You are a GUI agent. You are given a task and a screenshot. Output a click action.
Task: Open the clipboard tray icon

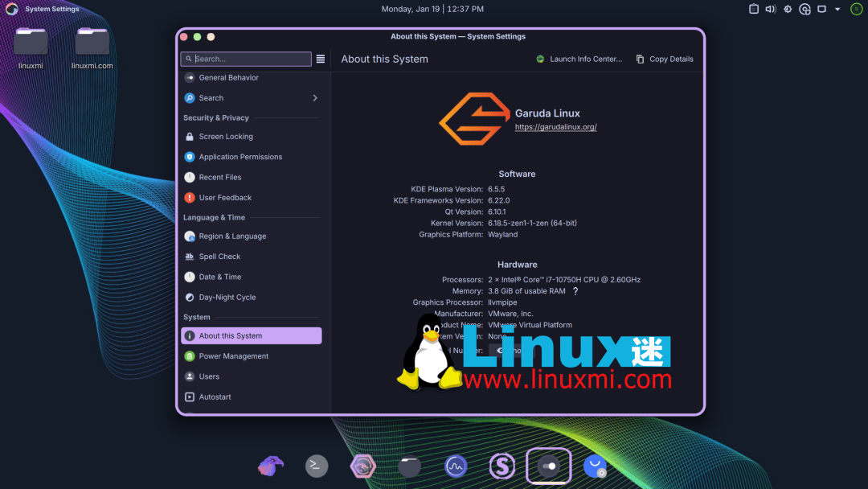753,9
